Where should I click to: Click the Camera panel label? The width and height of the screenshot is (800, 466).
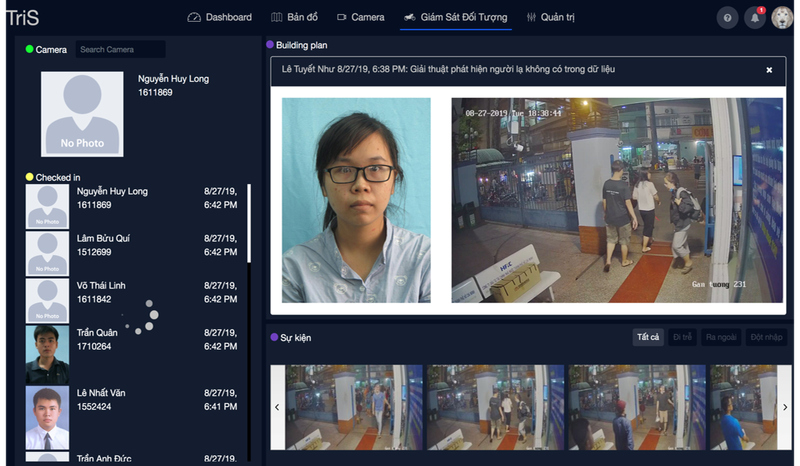(51, 50)
